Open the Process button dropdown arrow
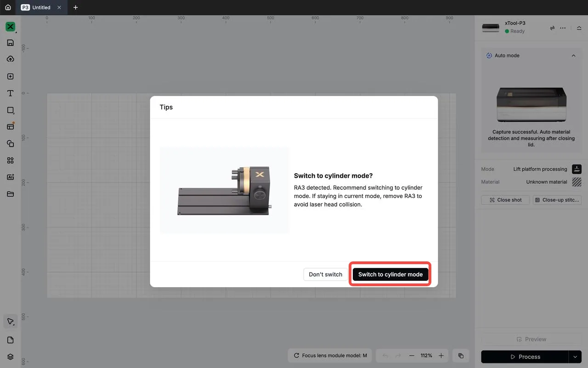588x368 pixels. pyautogui.click(x=575, y=357)
